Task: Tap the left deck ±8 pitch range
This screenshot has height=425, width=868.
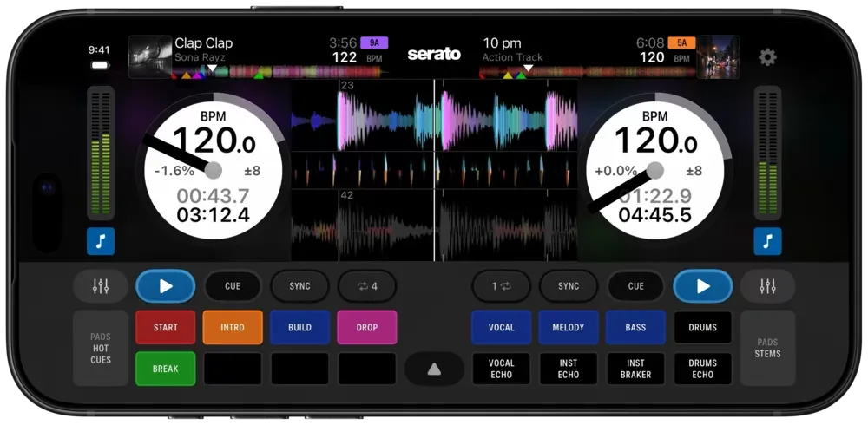Action: tap(253, 171)
